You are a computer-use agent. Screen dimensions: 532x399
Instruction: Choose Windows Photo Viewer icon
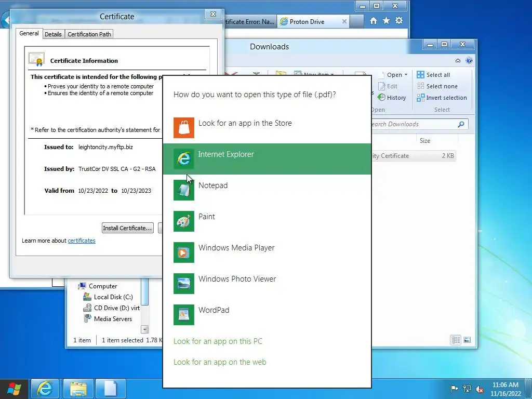183,284
